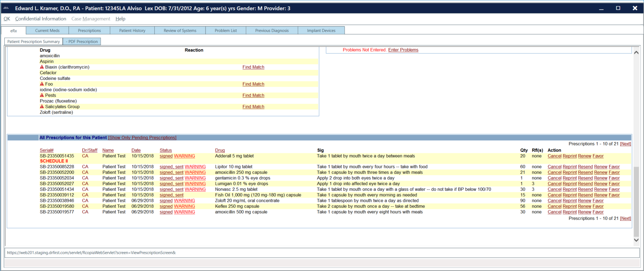Select the Previous Diagnosis tab
Screen dimensions: 644x271
[x=272, y=31]
